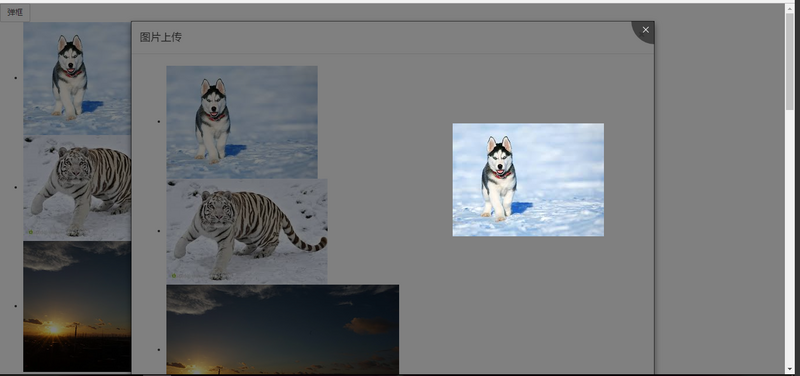Click the bright husky preview image
800x376 pixels.
tap(528, 180)
